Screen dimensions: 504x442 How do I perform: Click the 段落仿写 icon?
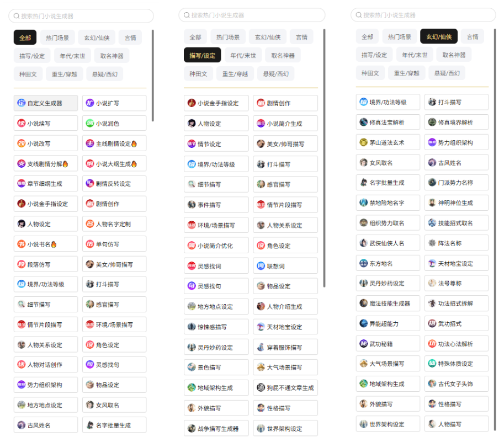[21, 265]
